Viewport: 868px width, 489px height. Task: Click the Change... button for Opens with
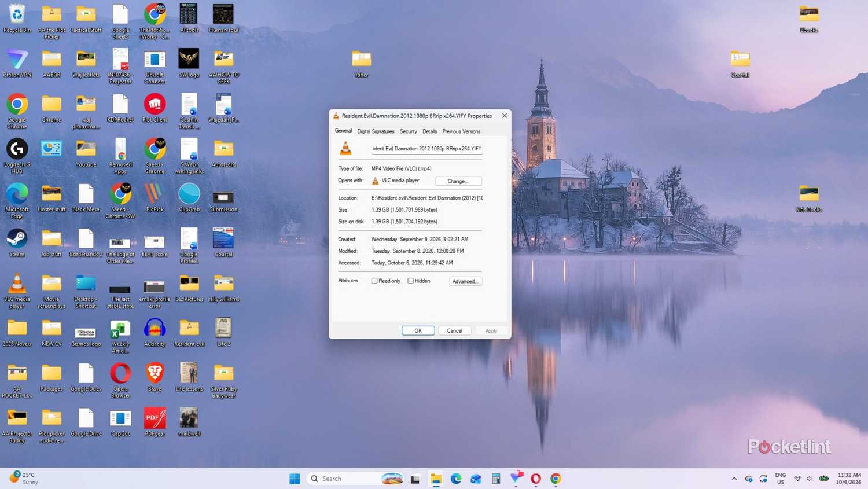pos(458,181)
